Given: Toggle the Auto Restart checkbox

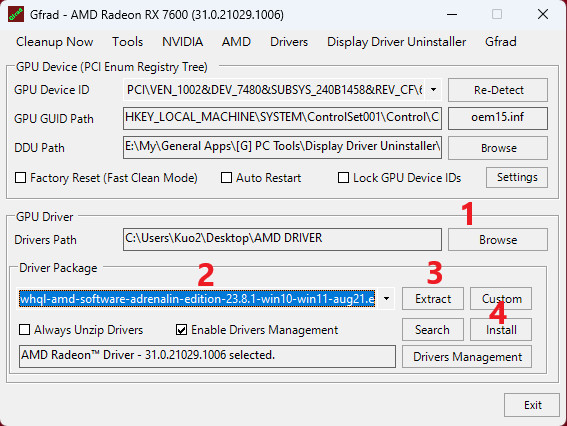Looking at the screenshot, I should point(226,178).
